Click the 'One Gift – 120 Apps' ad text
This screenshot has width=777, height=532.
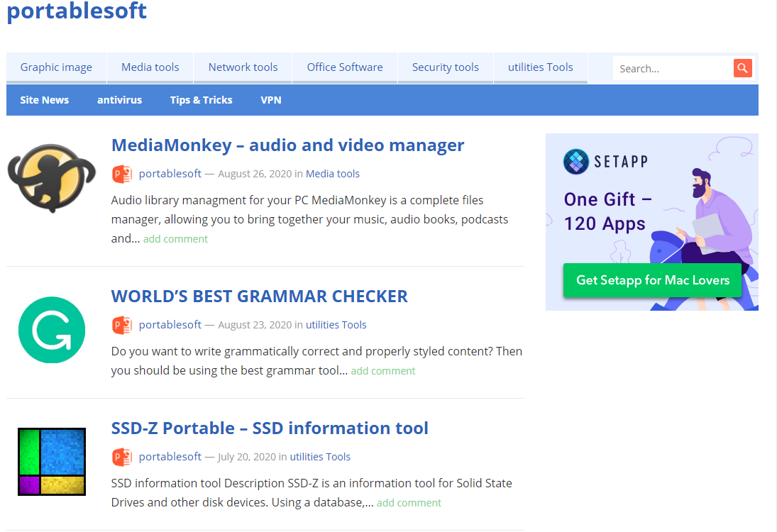point(607,211)
